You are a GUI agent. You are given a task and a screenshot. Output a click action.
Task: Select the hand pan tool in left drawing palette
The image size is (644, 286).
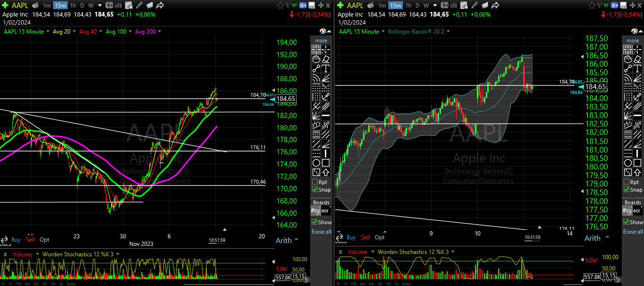pyautogui.click(x=316, y=59)
